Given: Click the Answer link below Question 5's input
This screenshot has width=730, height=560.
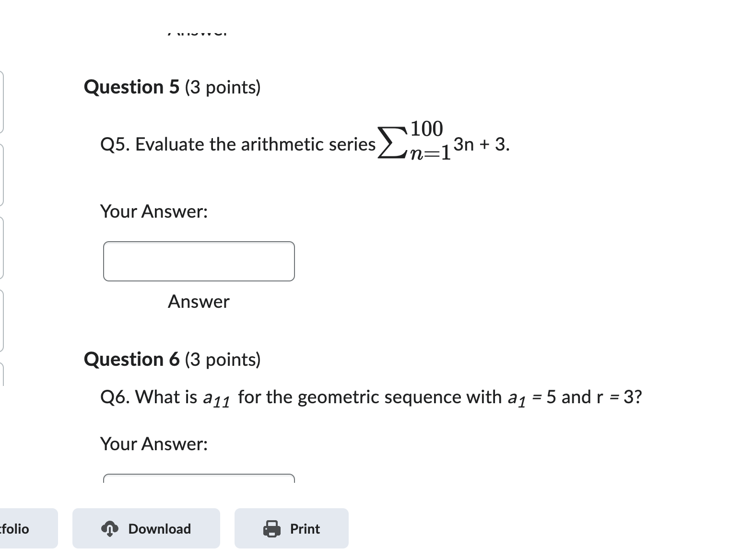Looking at the screenshot, I should click(x=198, y=302).
